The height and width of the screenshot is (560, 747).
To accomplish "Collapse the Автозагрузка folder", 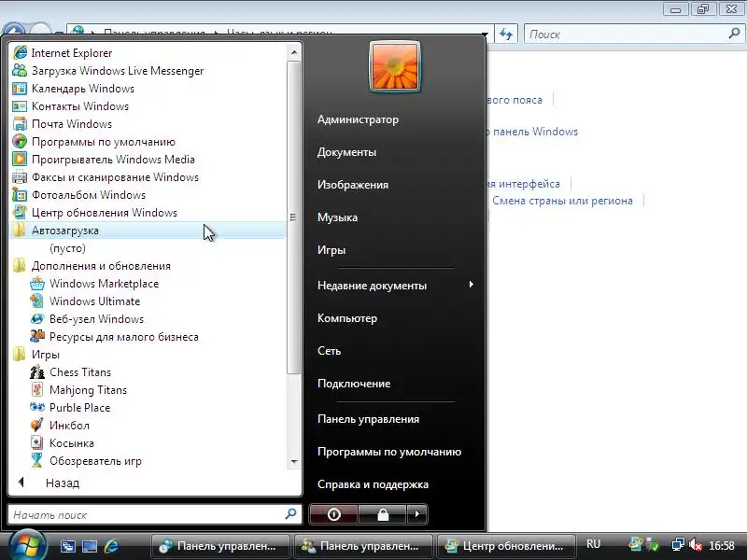I will pos(148,230).
